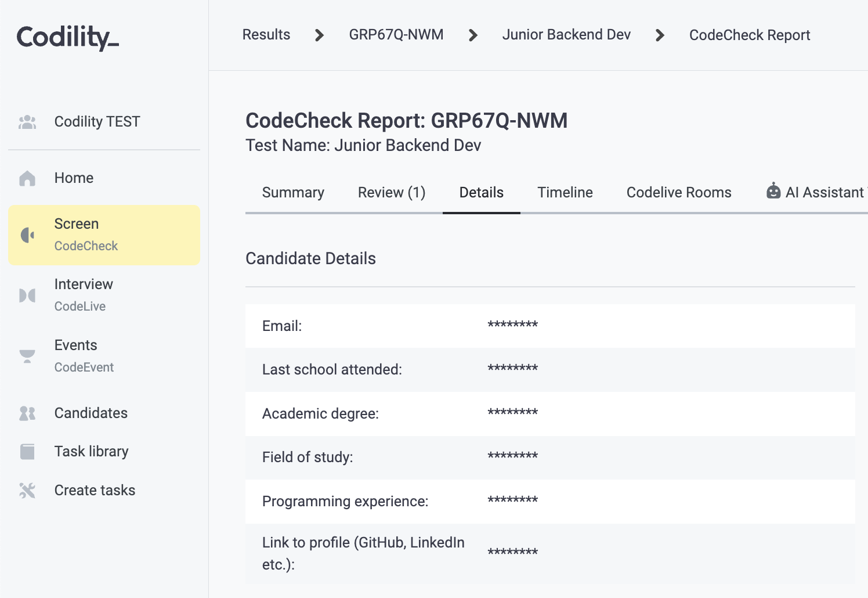Open Junior Backend Dev breadcrumb link
This screenshot has width=868, height=598.
[x=566, y=35]
